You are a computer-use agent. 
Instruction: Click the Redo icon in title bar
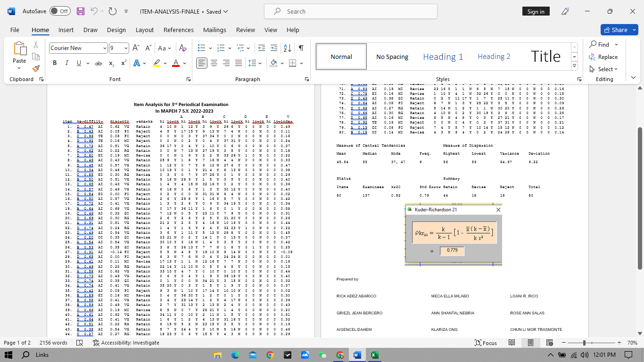112,11
